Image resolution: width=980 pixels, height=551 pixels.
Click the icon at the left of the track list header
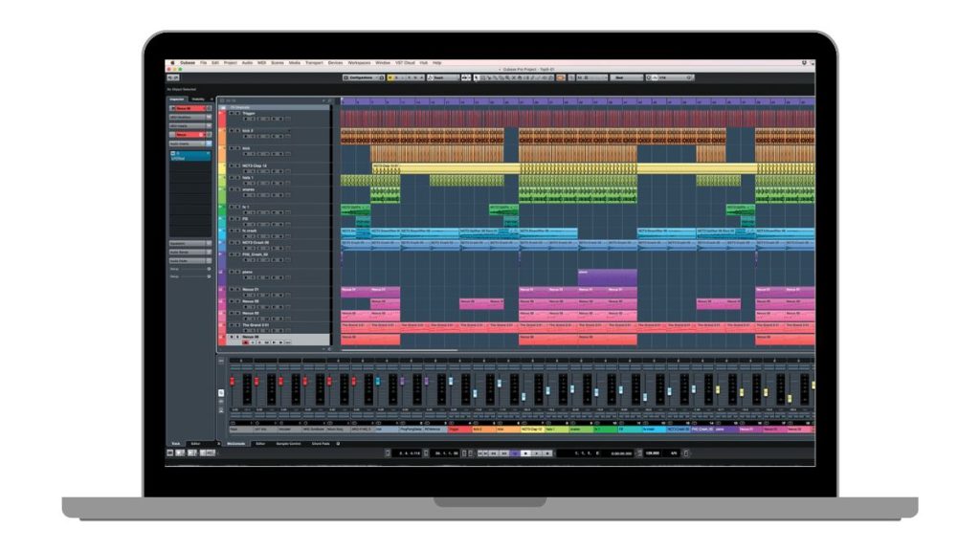click(x=222, y=99)
